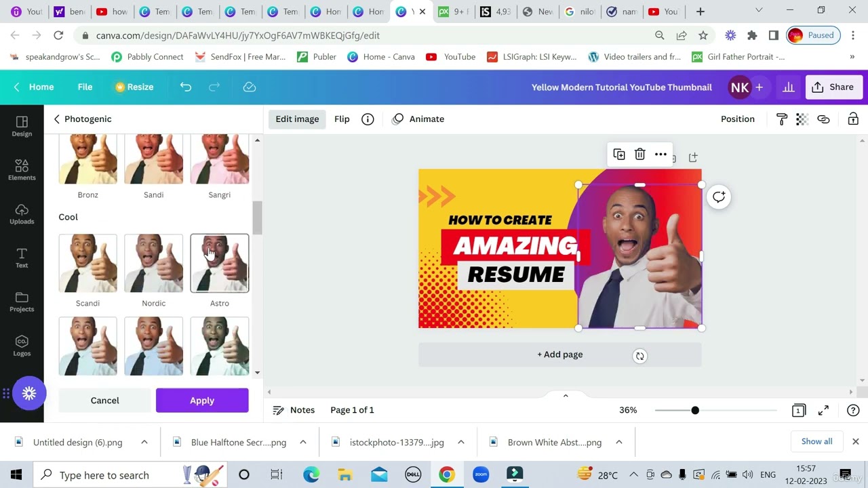Open more options for selected element

660,155
